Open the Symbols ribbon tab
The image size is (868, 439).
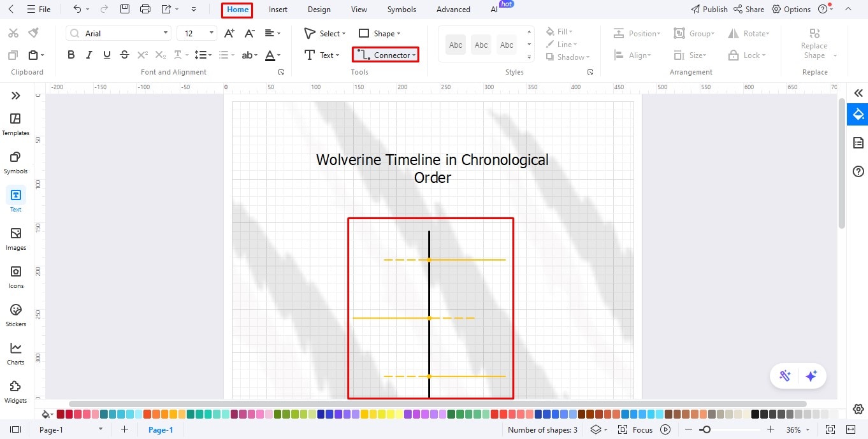(401, 10)
